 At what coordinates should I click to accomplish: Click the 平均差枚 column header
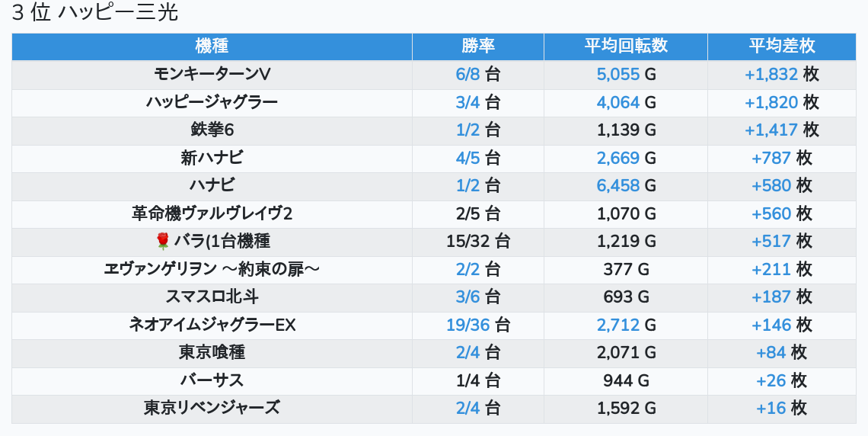781,46
